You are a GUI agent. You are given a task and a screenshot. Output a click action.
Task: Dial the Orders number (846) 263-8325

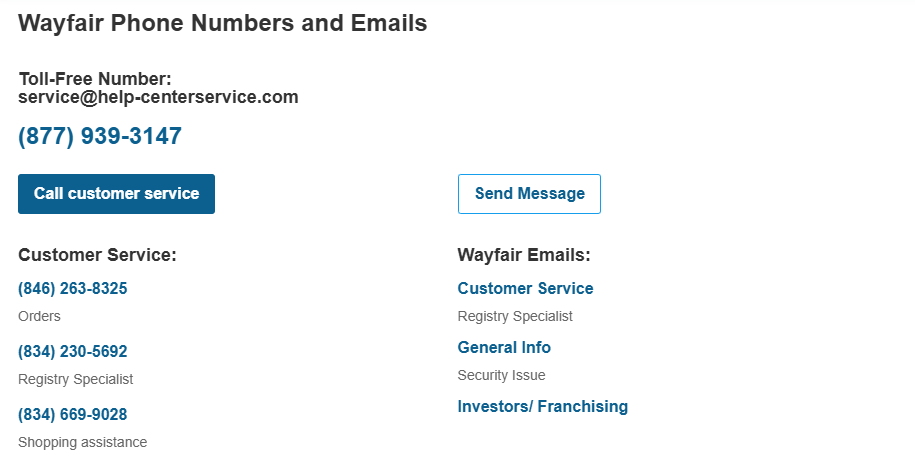click(72, 289)
